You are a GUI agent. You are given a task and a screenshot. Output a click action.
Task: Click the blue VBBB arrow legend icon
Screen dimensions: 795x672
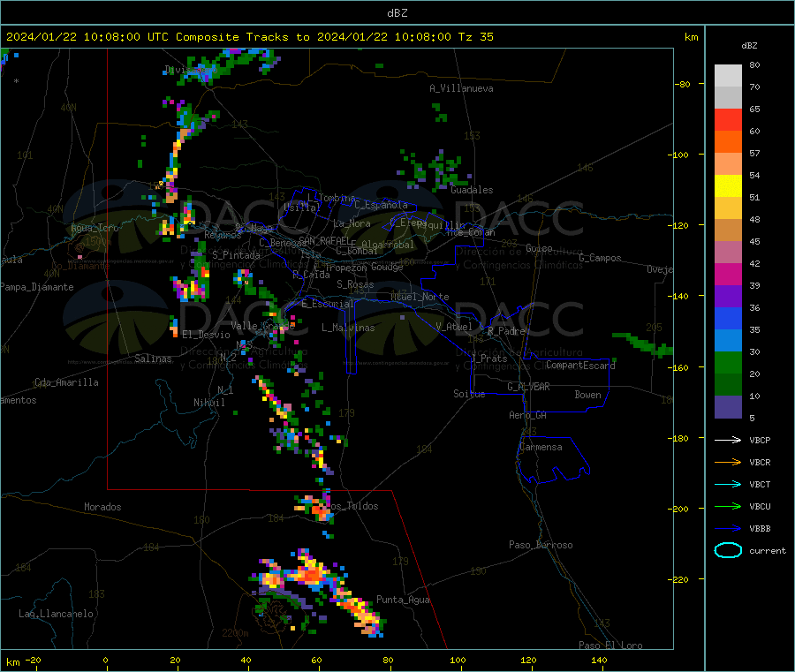pyautogui.click(x=728, y=529)
